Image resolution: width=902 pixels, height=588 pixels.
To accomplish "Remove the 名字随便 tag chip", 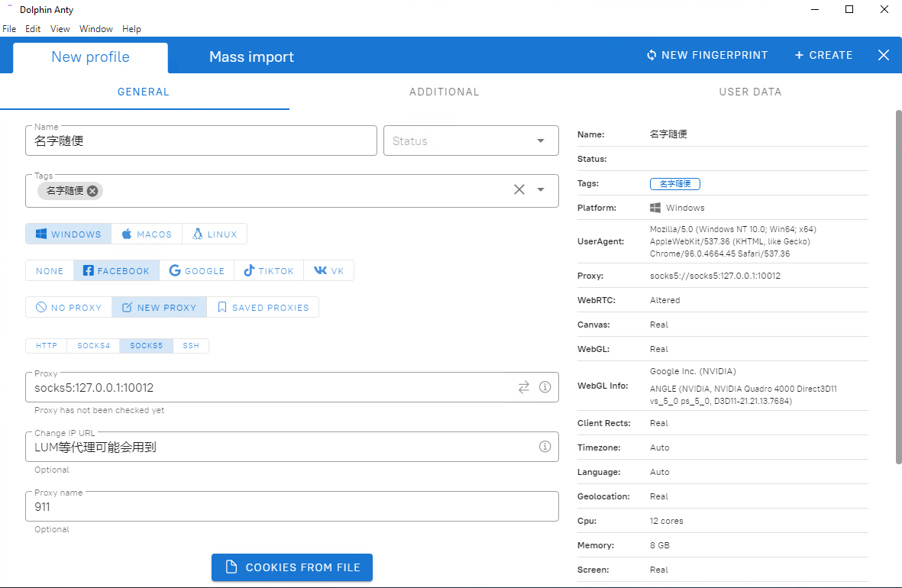I will coord(92,191).
